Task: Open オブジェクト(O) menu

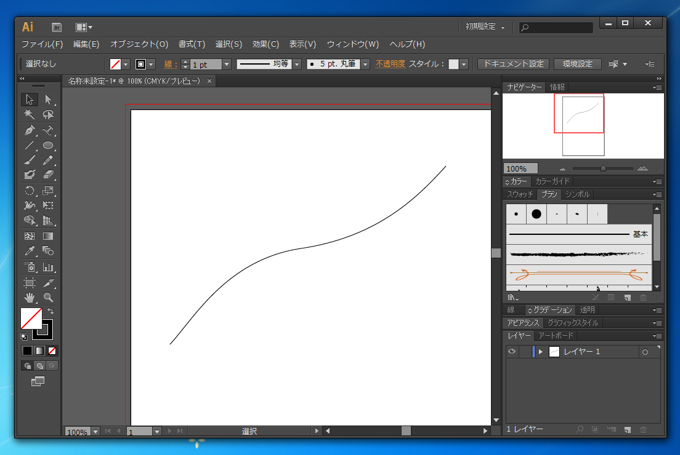Action: (x=139, y=44)
